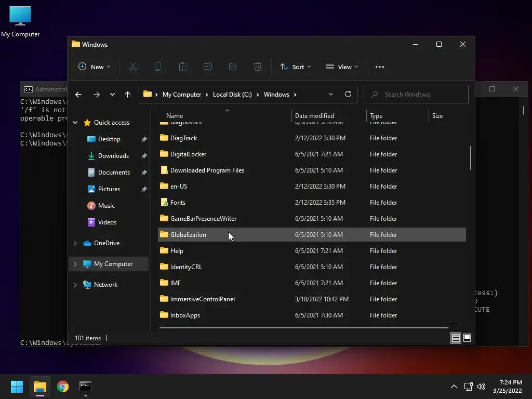Go back with the left arrow
The height and width of the screenshot is (399, 532).
click(x=78, y=95)
